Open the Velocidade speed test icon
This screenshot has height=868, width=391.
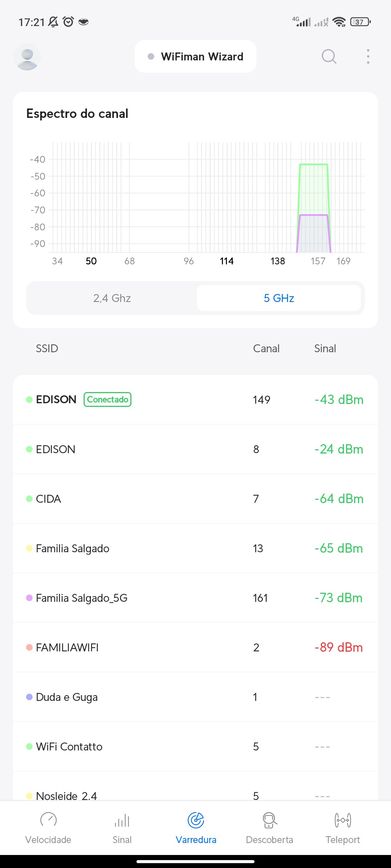48,820
